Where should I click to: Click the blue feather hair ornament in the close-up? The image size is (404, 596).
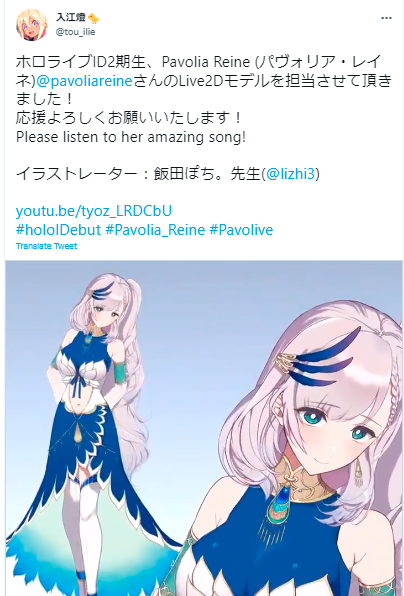coord(319,359)
